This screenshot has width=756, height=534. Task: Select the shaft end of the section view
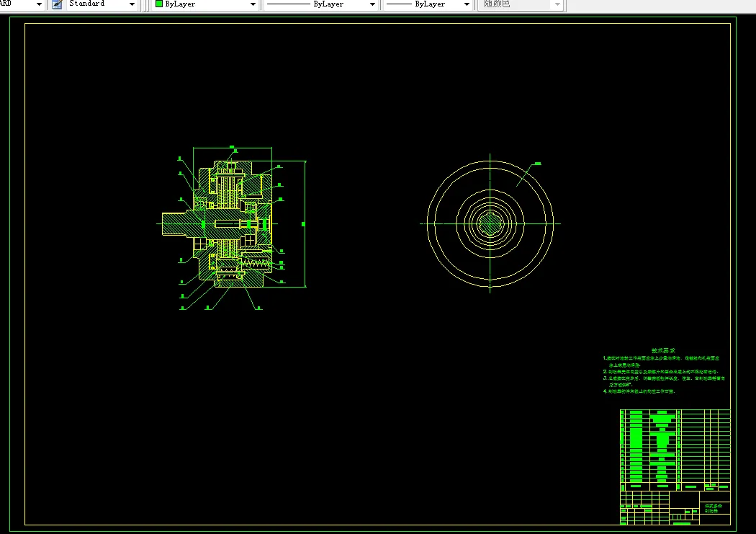174,224
